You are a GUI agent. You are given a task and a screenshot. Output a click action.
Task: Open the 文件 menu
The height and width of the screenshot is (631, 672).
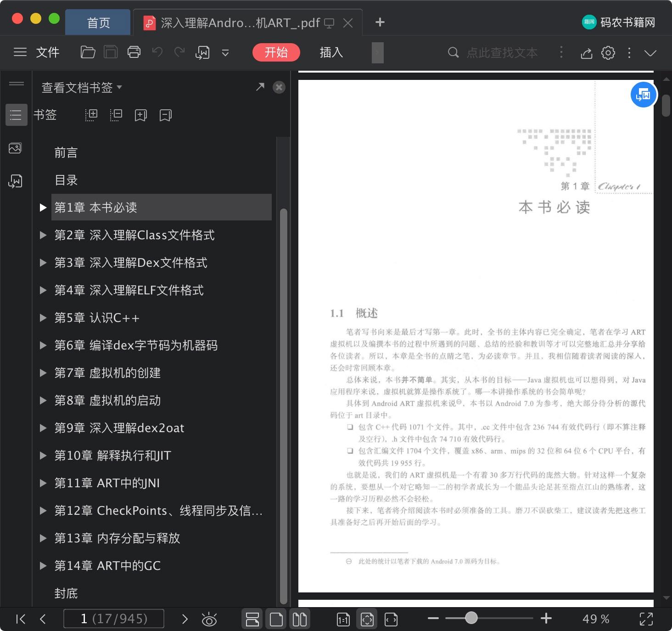coord(48,52)
